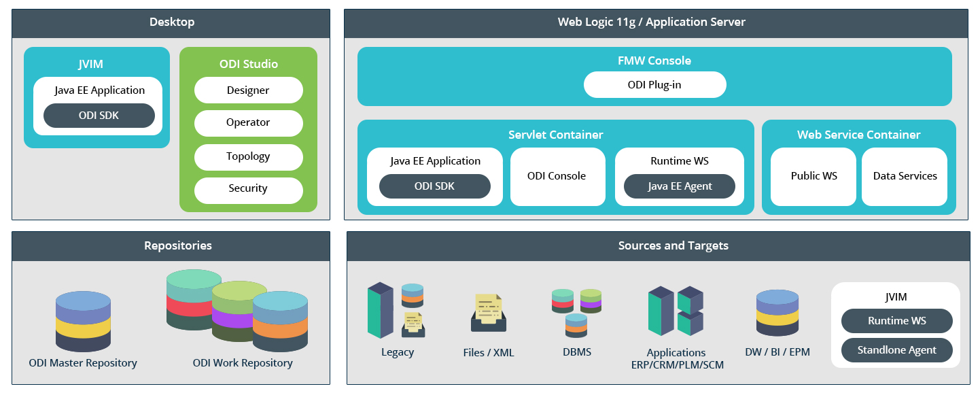Click the Standlone Agent entry
The width and height of the screenshot is (980, 393).
(x=896, y=350)
